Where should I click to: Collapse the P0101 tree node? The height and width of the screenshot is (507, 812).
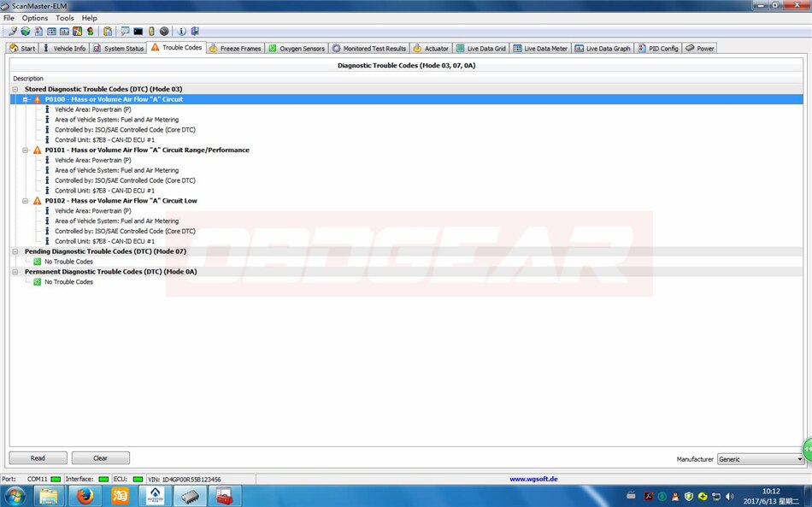pos(26,150)
